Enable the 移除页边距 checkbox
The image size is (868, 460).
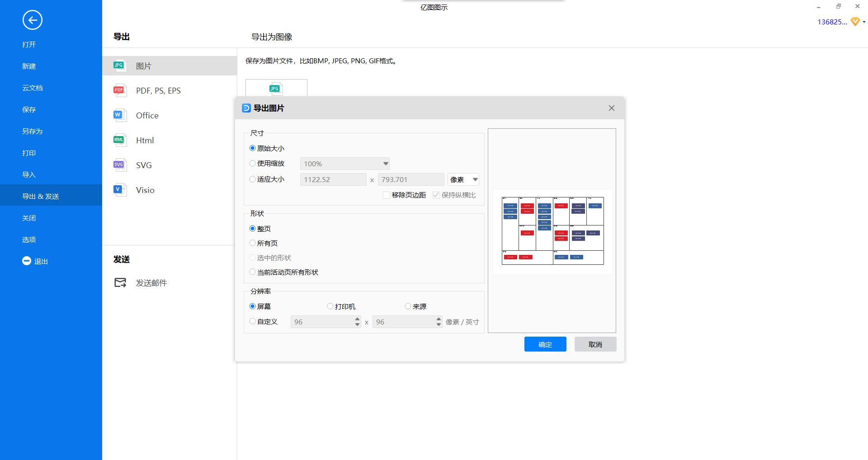(x=387, y=195)
